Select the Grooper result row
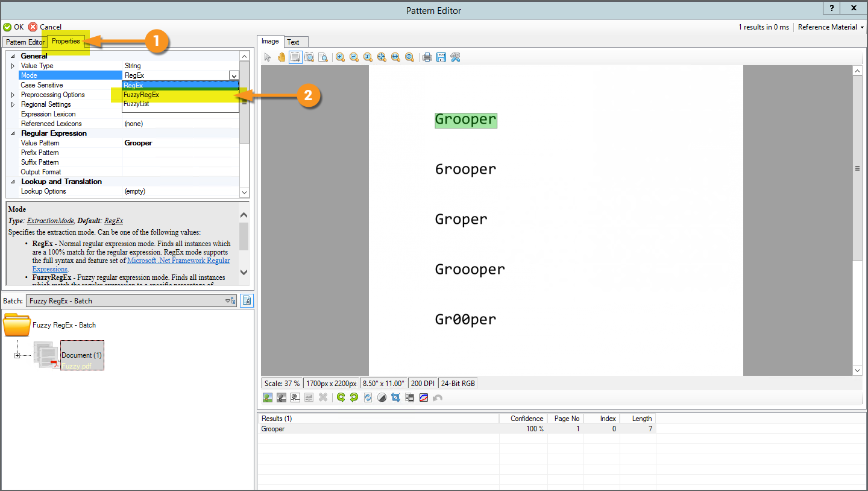This screenshot has width=868, height=491. click(457, 429)
